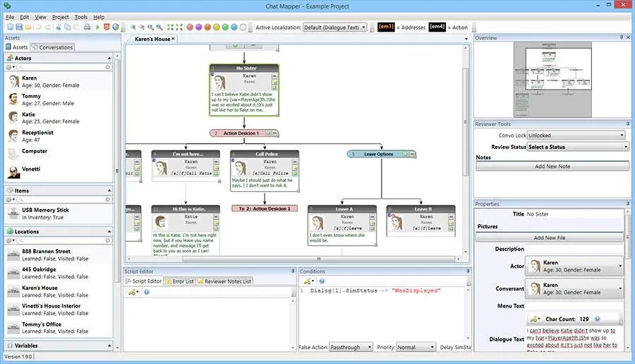Start the conversation simulator with the green play icon
The width and height of the screenshot is (635, 364).
click(97, 27)
